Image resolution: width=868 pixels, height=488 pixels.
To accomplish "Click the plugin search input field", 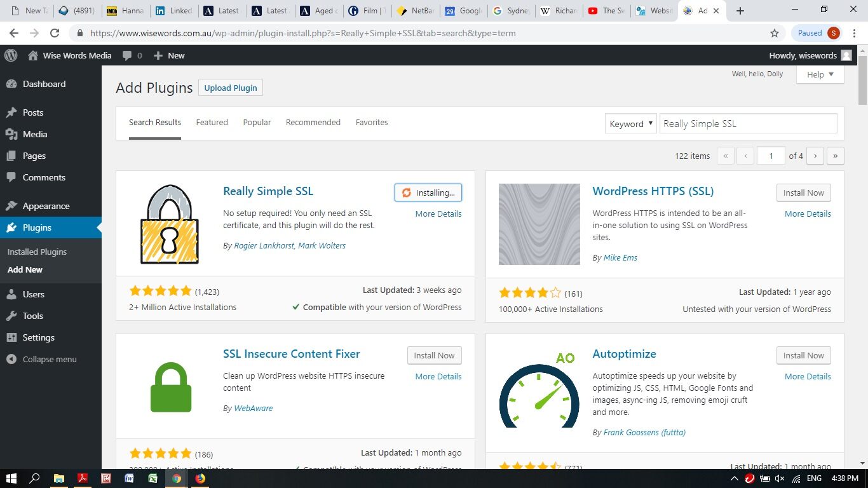I will coord(748,123).
